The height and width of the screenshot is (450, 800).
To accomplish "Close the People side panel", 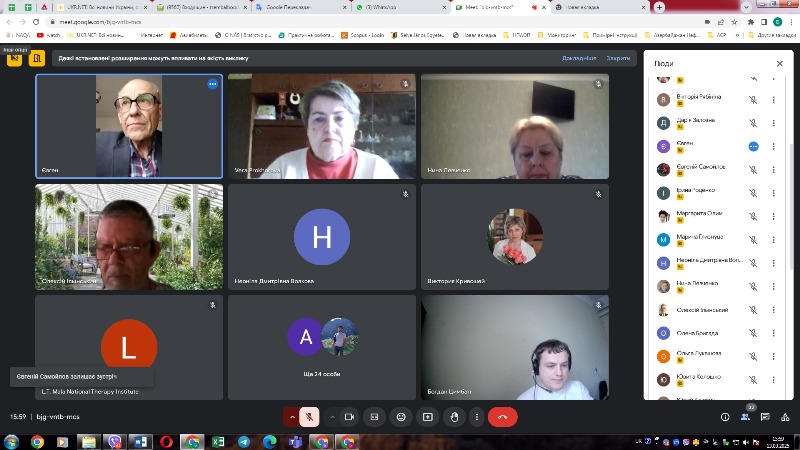I will [780, 64].
